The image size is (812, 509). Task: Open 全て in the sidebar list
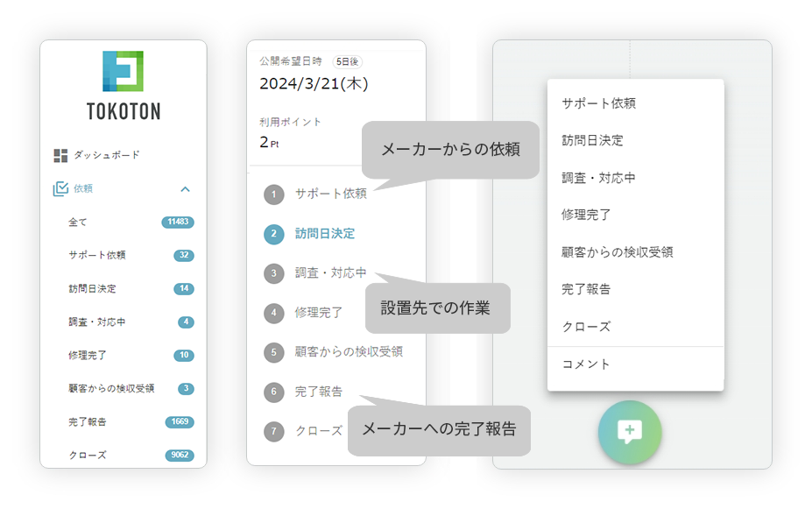[78, 223]
